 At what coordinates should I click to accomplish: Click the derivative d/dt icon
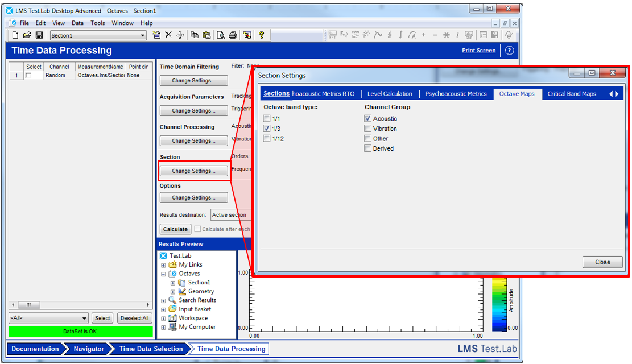tap(389, 35)
